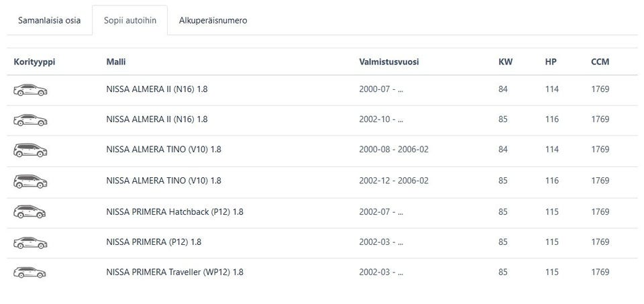
Task: Click body icon for ALMERA TINO 2000-08 row
Action: pyautogui.click(x=30, y=150)
